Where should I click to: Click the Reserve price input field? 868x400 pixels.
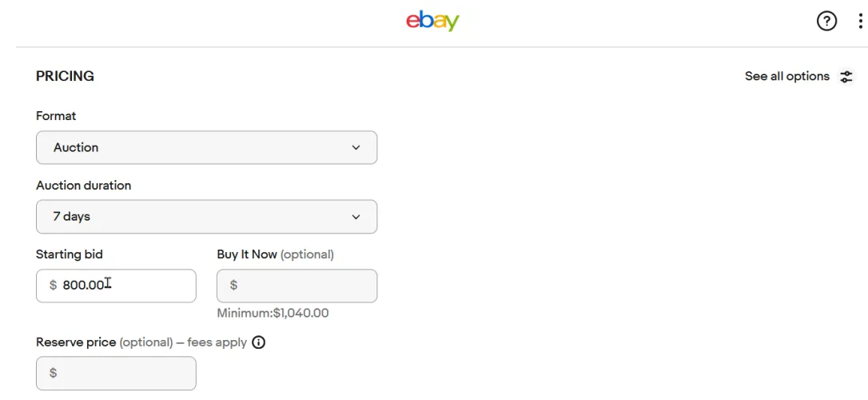click(120, 373)
